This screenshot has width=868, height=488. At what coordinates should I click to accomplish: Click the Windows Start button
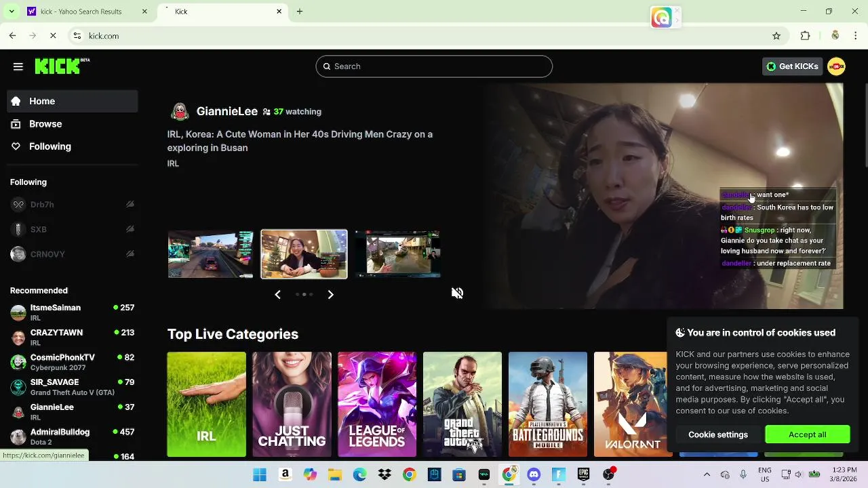click(x=260, y=474)
